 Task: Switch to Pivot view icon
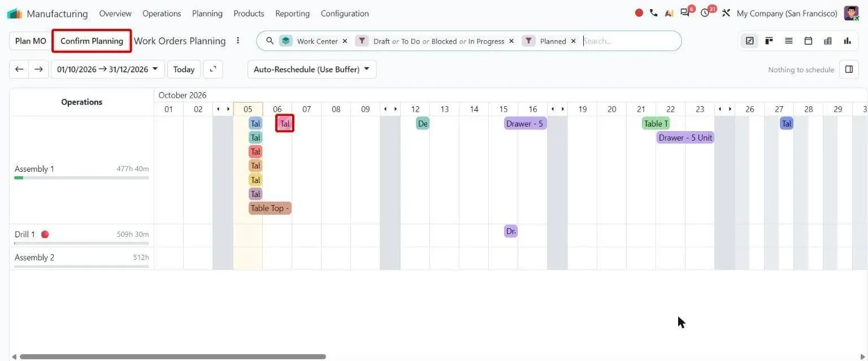pyautogui.click(x=828, y=41)
